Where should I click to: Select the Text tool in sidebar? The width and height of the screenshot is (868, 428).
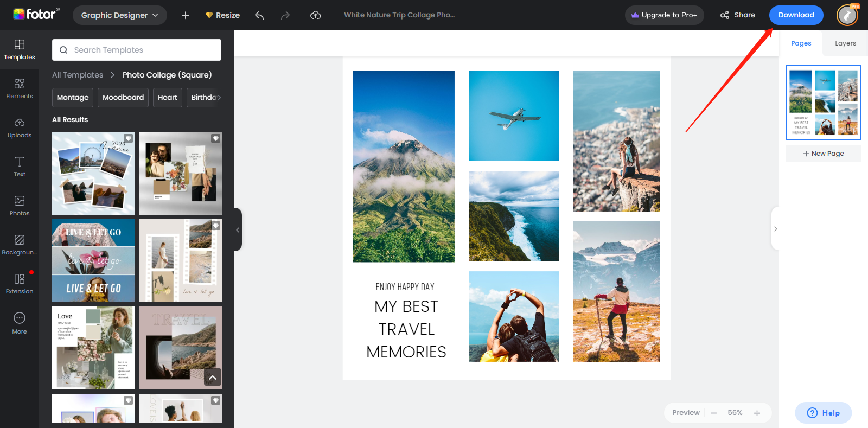pyautogui.click(x=20, y=167)
